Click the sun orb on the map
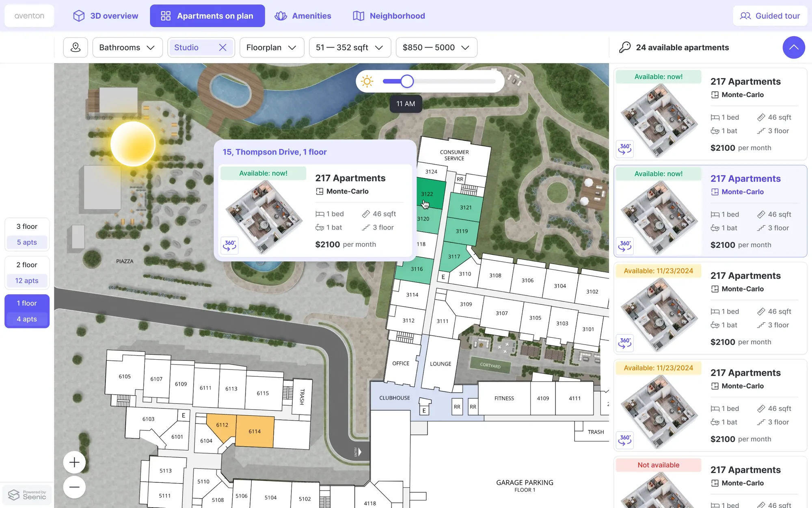Screen dimensions: 812x508 coord(133,144)
